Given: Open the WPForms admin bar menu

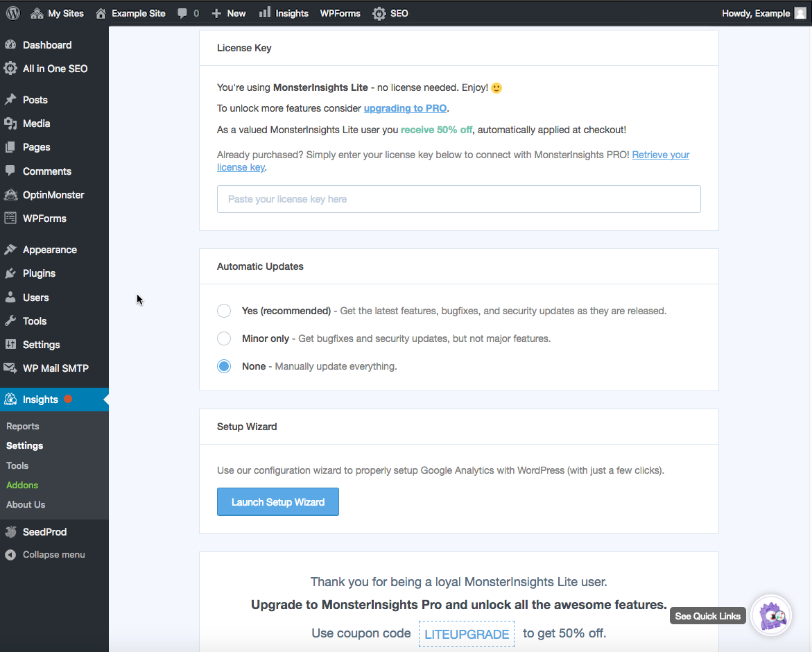Looking at the screenshot, I should click(340, 13).
